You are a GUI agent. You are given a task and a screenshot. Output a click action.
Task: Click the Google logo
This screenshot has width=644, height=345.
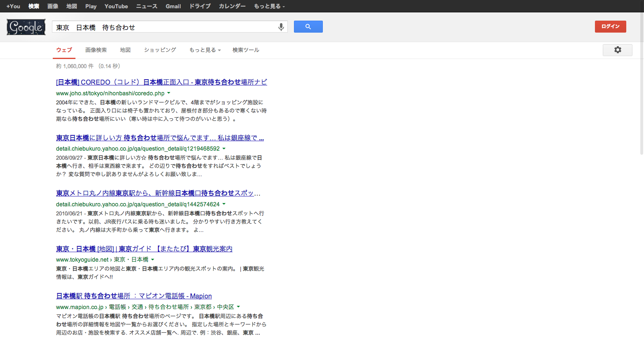pyautogui.click(x=26, y=27)
